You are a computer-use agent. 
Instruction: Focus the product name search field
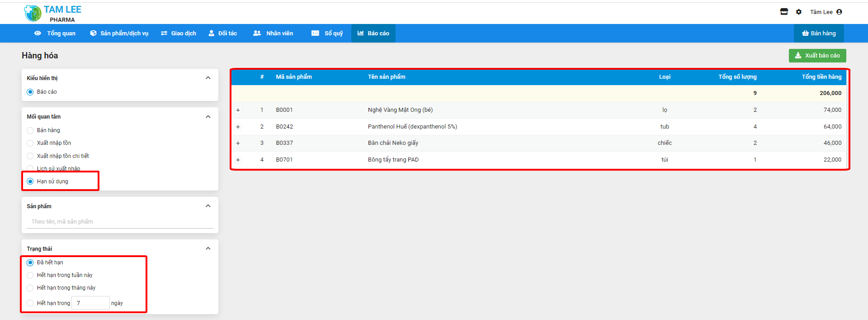tap(120, 222)
